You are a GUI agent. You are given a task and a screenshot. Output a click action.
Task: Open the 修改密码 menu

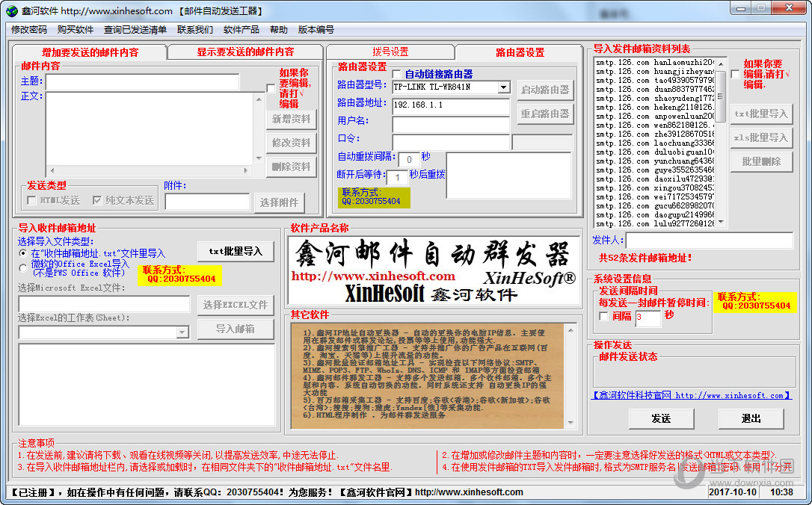(x=29, y=29)
